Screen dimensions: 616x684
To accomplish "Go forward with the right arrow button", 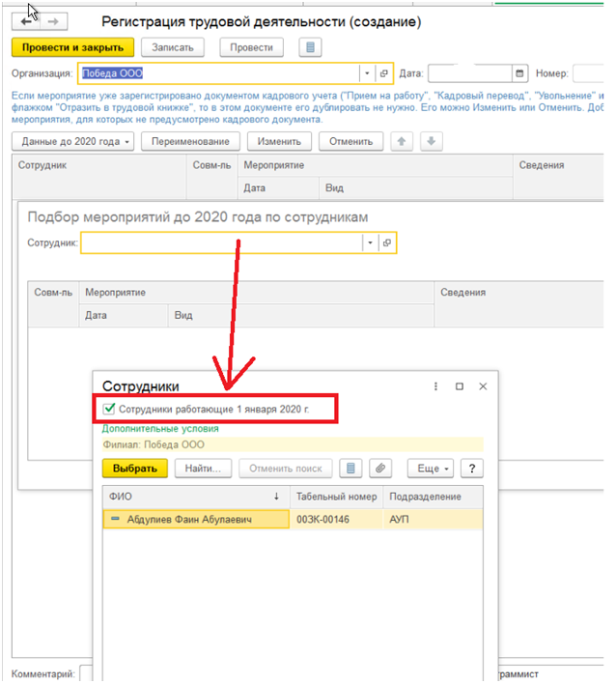I will click(54, 21).
